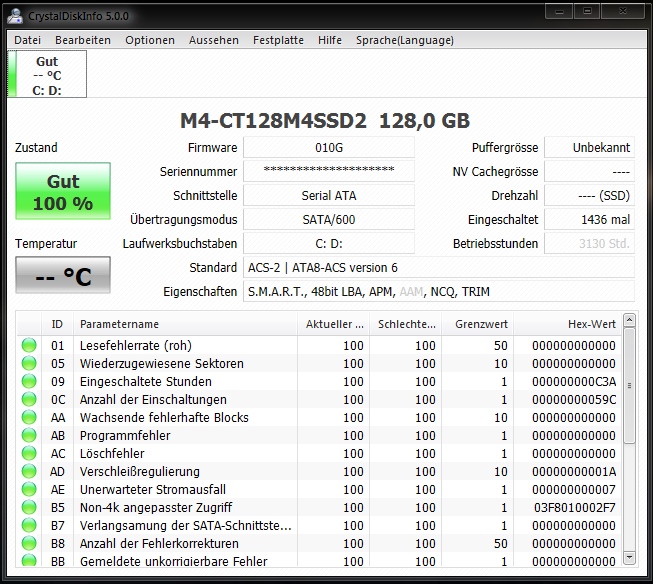Click status circle for Anzahl der Einschaltungen

tap(29, 399)
